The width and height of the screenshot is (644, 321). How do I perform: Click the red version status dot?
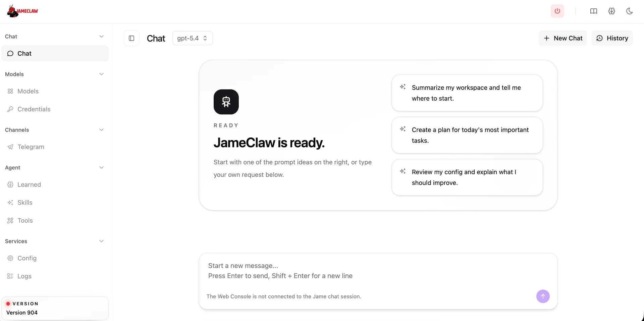click(x=8, y=304)
